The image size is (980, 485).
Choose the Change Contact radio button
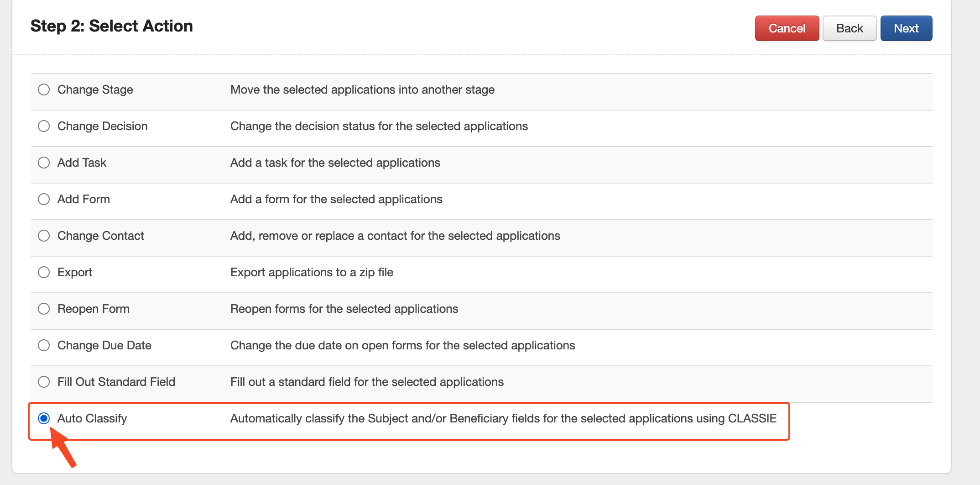44,236
